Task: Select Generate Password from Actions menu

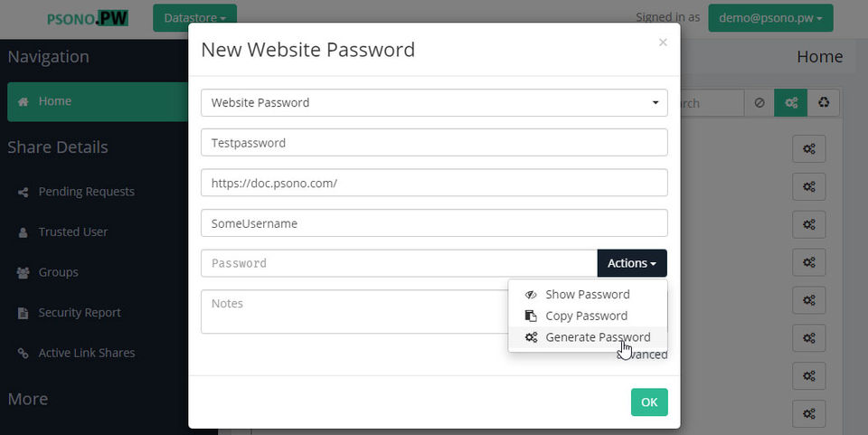Action: coord(597,337)
